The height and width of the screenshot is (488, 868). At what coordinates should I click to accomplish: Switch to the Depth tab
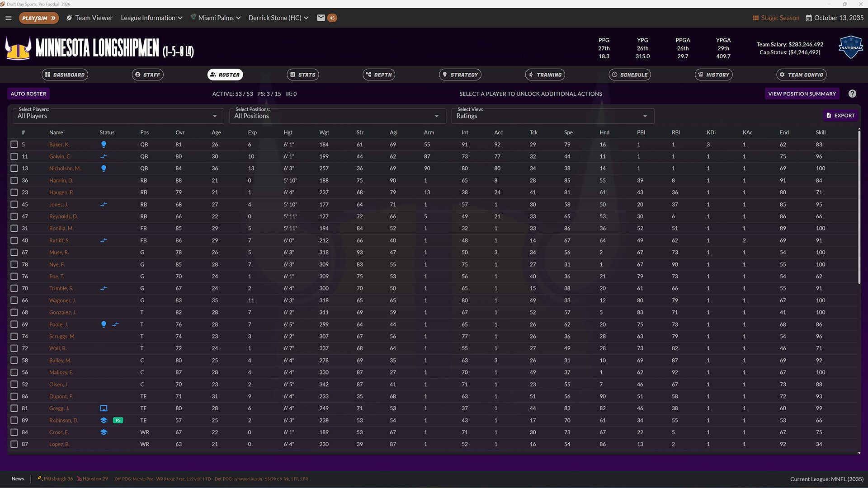379,75
